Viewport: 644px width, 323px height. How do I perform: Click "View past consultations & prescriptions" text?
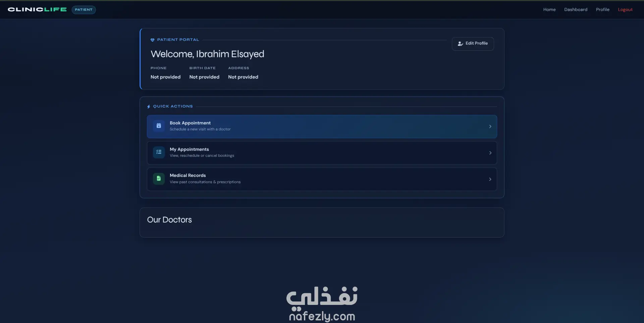click(x=205, y=182)
